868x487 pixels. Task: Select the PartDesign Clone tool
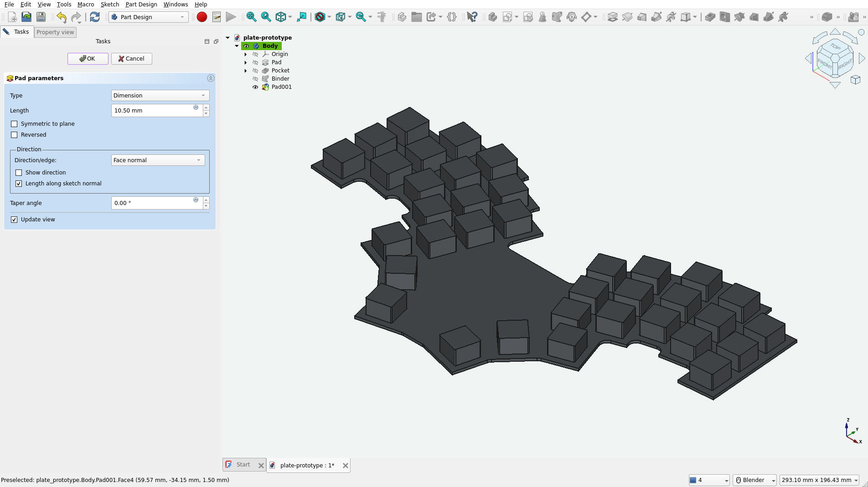click(571, 17)
